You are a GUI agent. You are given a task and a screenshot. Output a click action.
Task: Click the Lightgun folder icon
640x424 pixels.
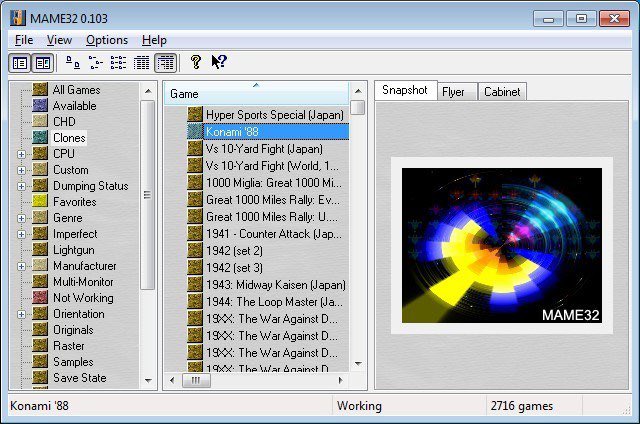click(40, 249)
